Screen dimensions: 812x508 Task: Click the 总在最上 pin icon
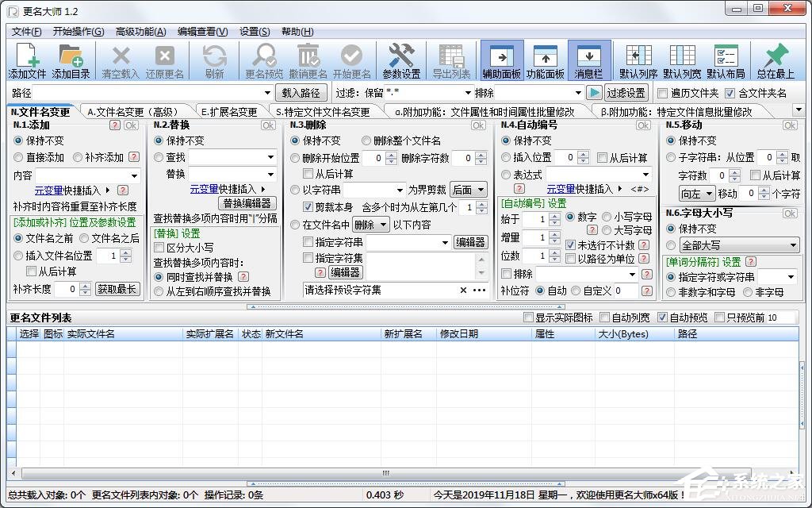pyautogui.click(x=775, y=56)
